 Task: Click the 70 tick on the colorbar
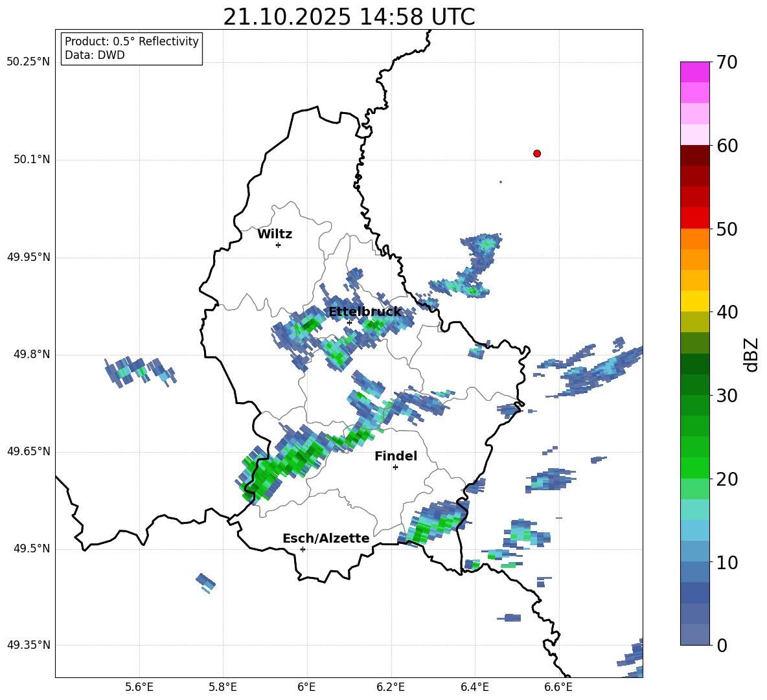(x=727, y=63)
